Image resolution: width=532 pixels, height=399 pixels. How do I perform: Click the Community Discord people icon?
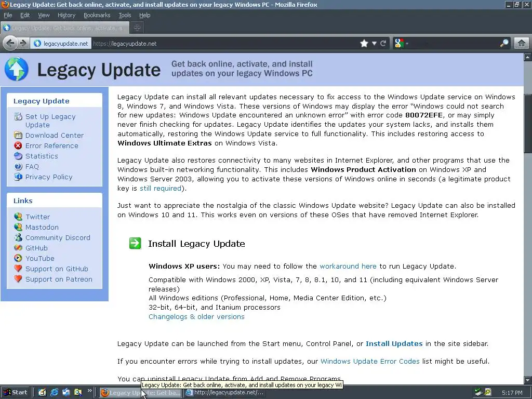[x=18, y=237]
